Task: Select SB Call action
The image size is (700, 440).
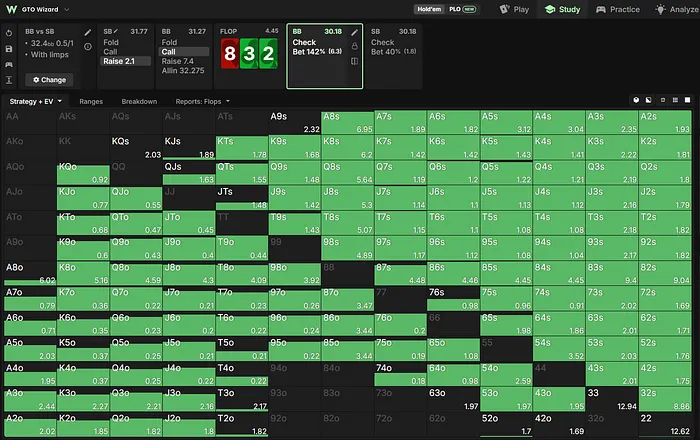Action: point(110,52)
